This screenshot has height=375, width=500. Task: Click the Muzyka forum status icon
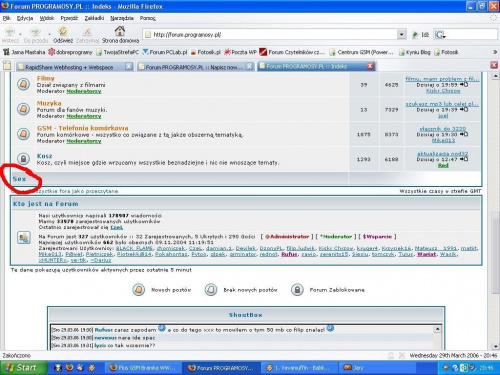pyautogui.click(x=23, y=109)
